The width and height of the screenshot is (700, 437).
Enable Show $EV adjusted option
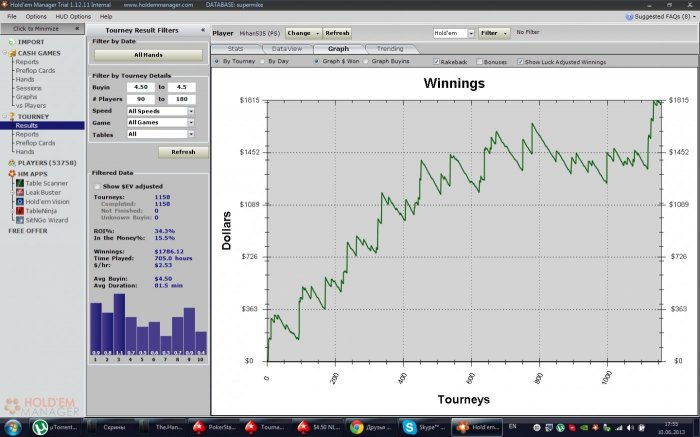(x=97, y=186)
